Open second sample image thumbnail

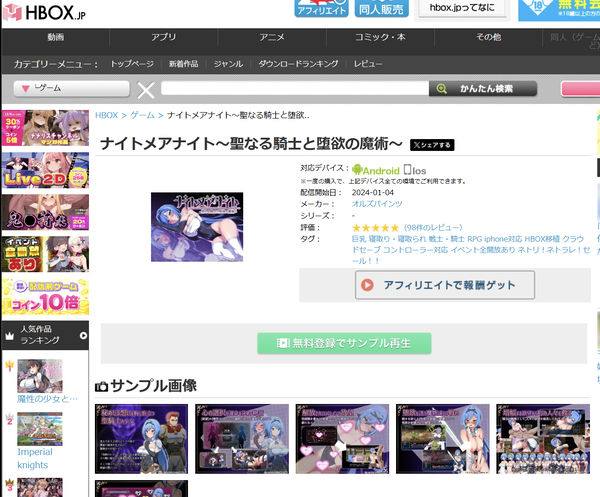[242, 439]
